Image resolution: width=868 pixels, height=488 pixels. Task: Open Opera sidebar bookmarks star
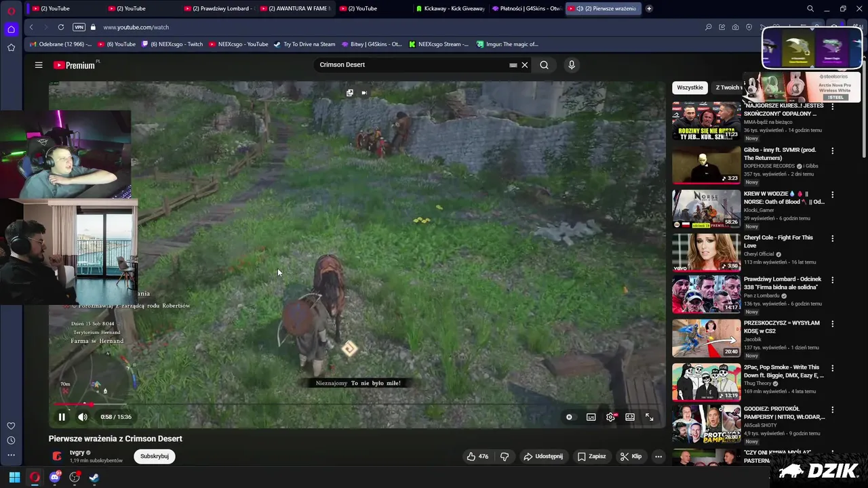[11, 47]
